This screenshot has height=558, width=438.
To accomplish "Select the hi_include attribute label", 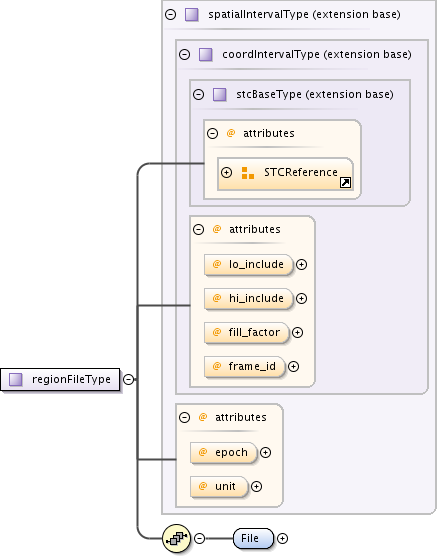I will tap(256, 298).
